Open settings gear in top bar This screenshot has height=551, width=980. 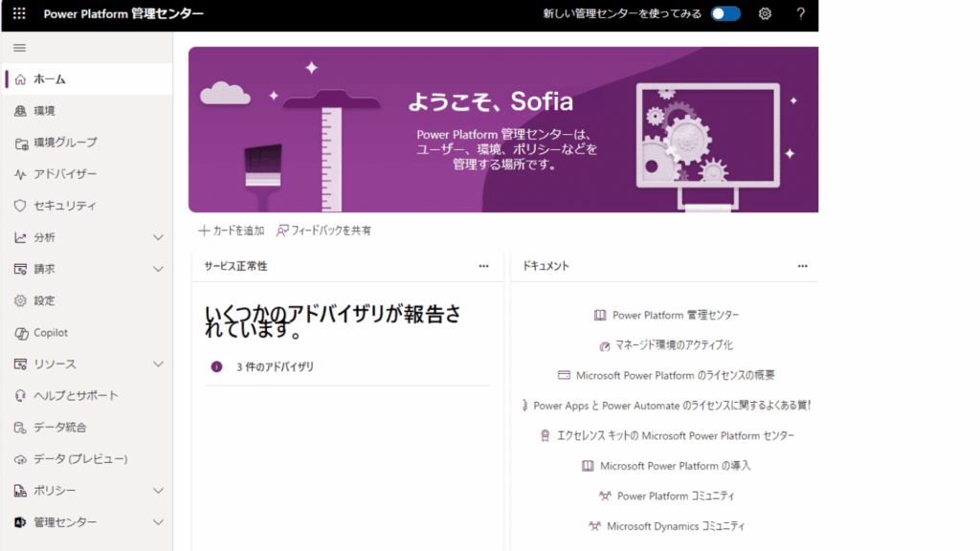pos(765,13)
